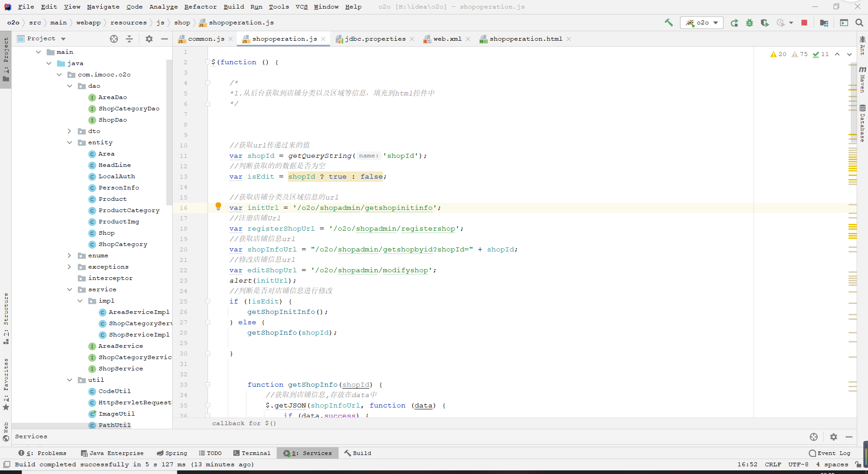Open Structure tool window strip

[x=6, y=319]
